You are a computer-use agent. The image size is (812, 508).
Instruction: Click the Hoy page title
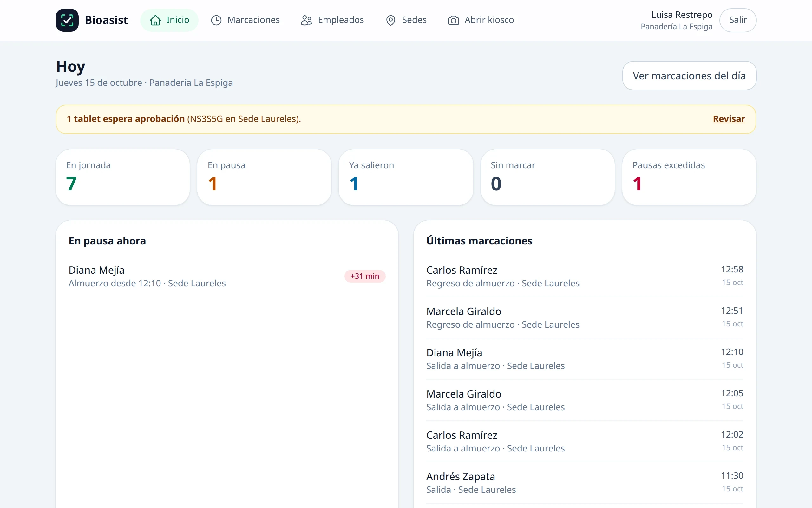coord(70,67)
